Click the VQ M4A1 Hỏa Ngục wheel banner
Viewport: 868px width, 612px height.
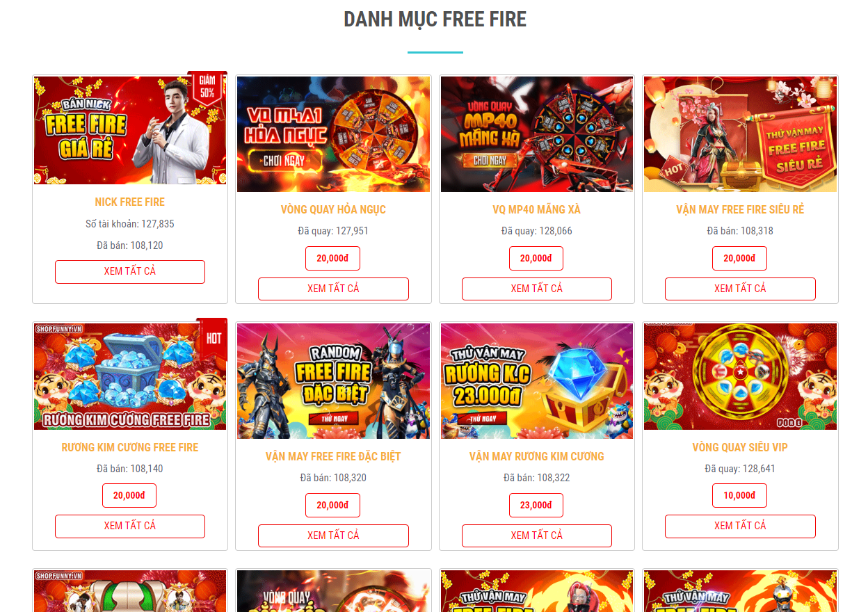(333, 134)
